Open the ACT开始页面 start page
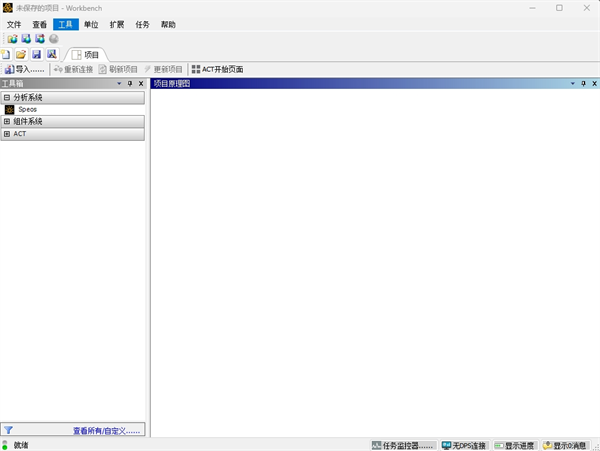Image resolution: width=600 pixels, height=451 pixels. click(x=217, y=69)
